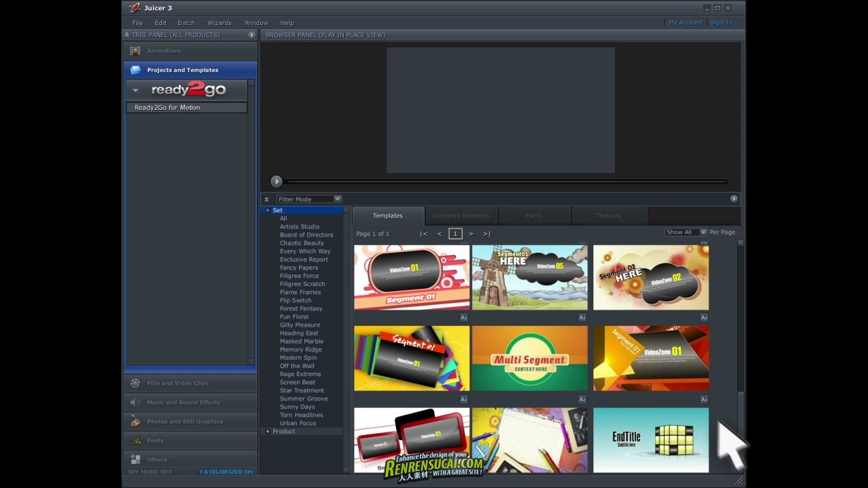Image resolution: width=868 pixels, height=488 pixels.
Task: Open the Window menu
Action: [256, 22]
